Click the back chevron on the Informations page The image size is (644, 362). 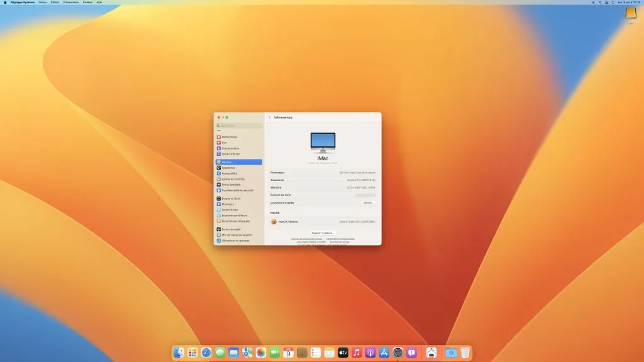click(269, 117)
